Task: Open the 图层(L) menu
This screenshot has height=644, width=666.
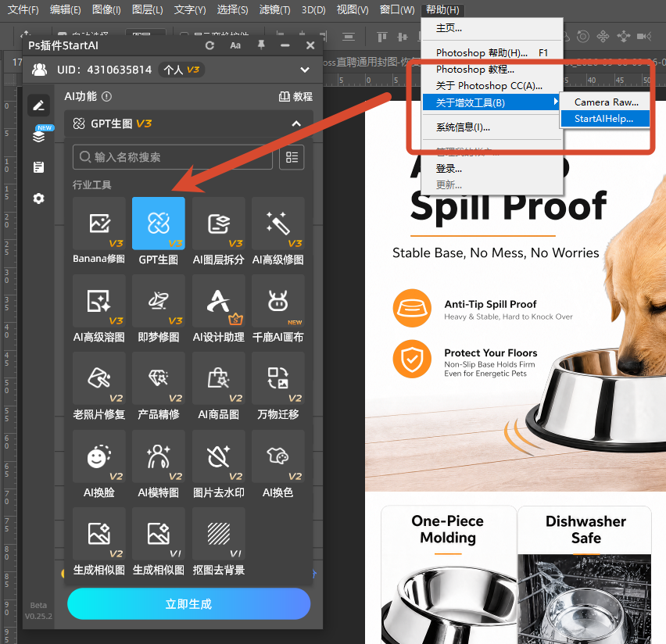Action: (x=148, y=9)
